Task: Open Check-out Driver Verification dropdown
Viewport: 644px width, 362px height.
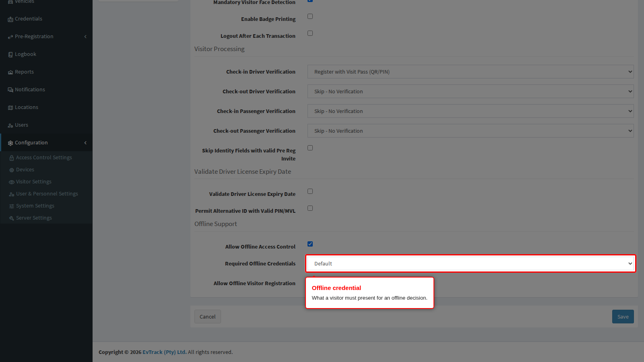Action: click(471, 91)
